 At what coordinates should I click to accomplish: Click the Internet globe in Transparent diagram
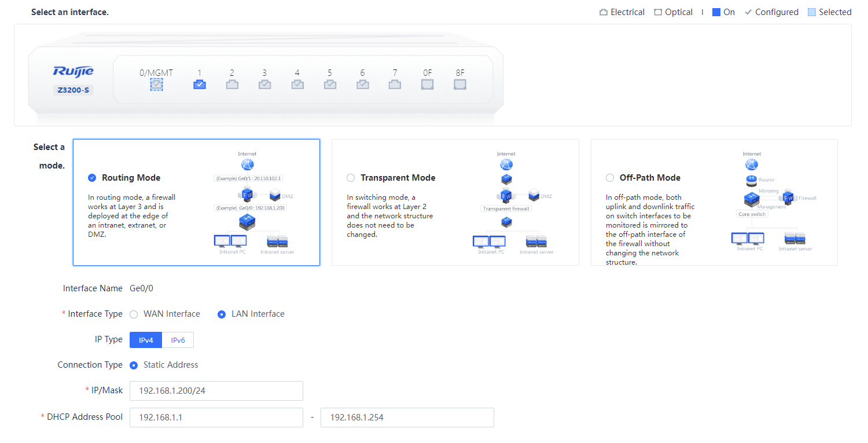(x=506, y=165)
